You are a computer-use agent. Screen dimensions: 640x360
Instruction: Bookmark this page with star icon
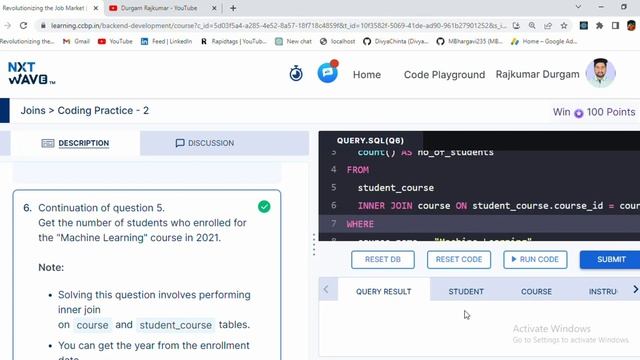click(x=564, y=25)
